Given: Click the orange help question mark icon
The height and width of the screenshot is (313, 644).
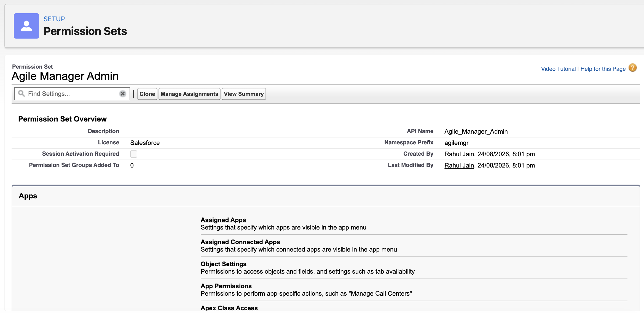Looking at the screenshot, I should click(x=633, y=68).
